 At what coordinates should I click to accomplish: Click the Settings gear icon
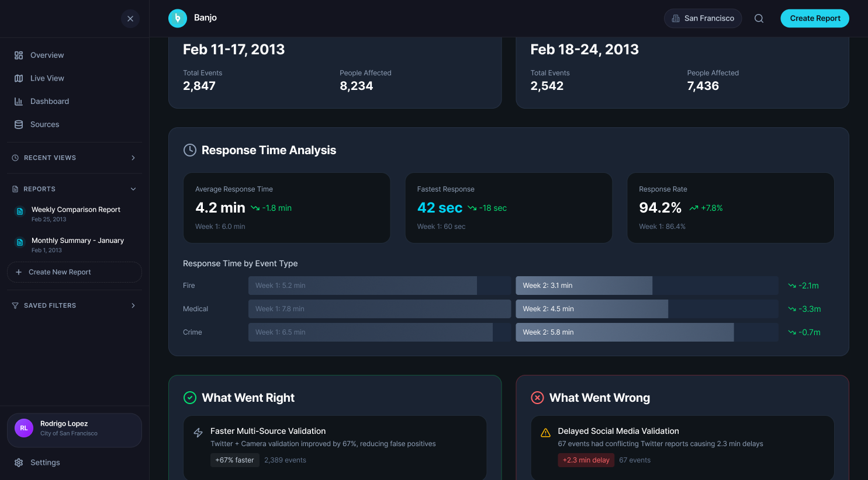click(19, 462)
